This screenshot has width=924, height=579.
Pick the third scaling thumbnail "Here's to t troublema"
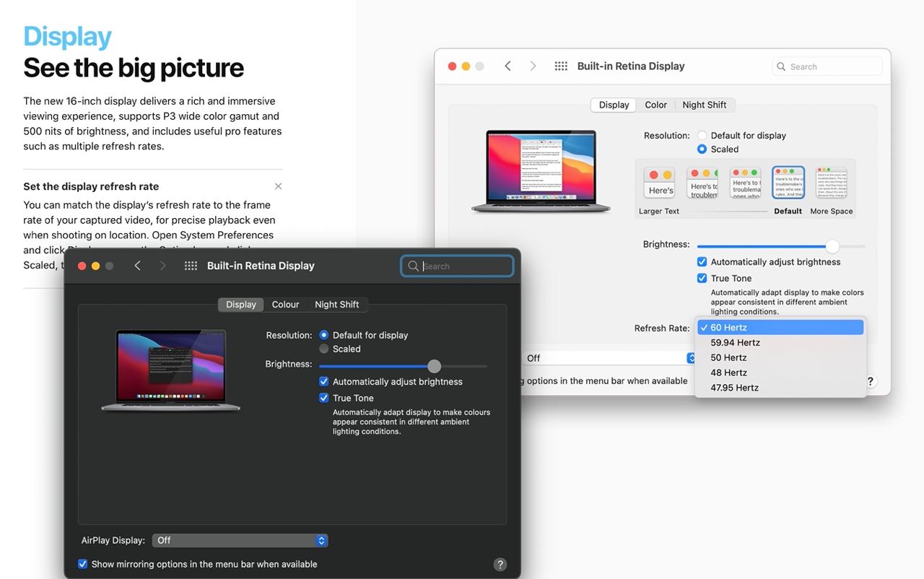[746, 183]
